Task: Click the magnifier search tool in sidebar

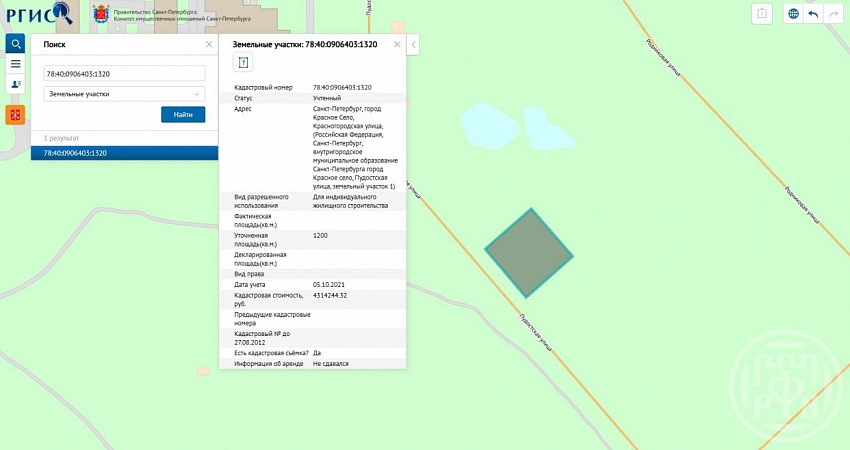Action: (15, 44)
